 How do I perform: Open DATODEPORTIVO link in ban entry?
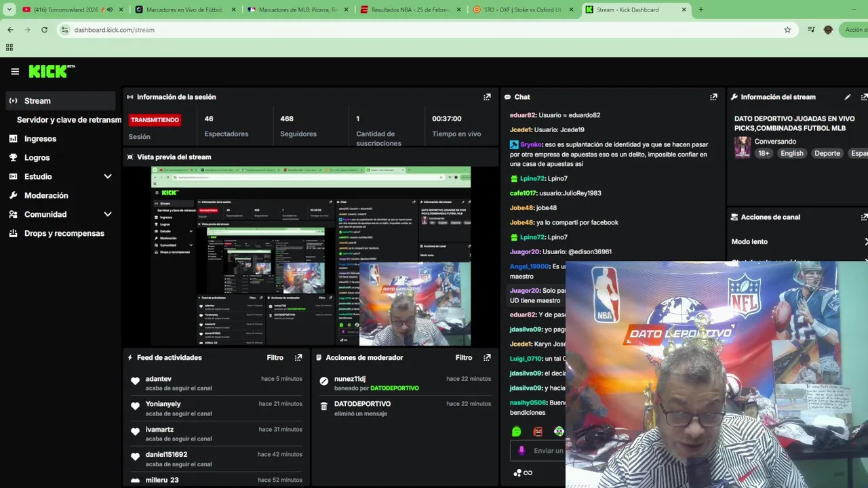tap(395, 388)
